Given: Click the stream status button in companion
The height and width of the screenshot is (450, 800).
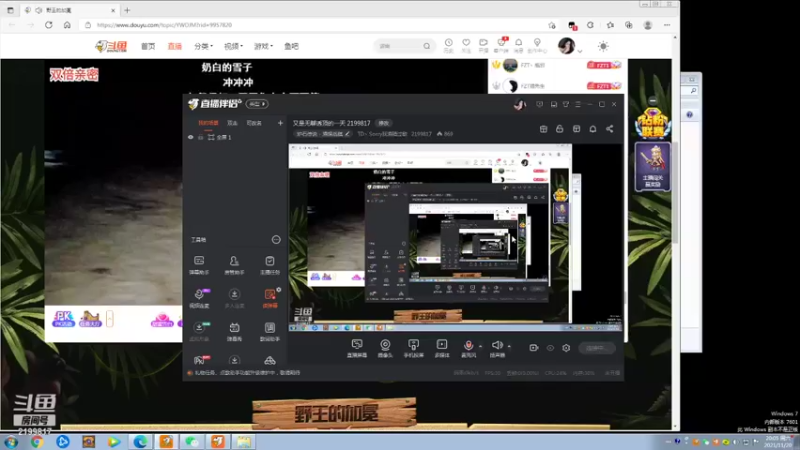Looking at the screenshot, I should [x=597, y=348].
